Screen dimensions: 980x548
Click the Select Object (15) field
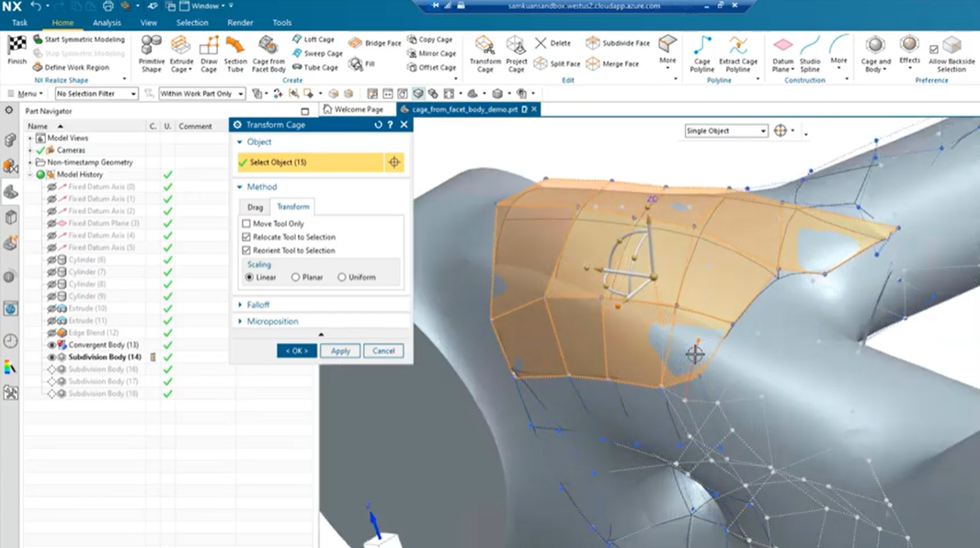pyautogui.click(x=310, y=163)
